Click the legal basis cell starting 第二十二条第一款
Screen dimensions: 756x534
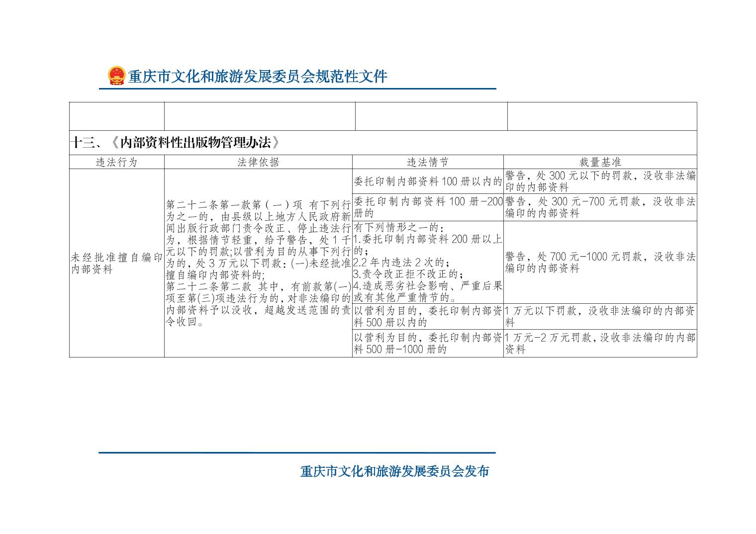(258, 264)
